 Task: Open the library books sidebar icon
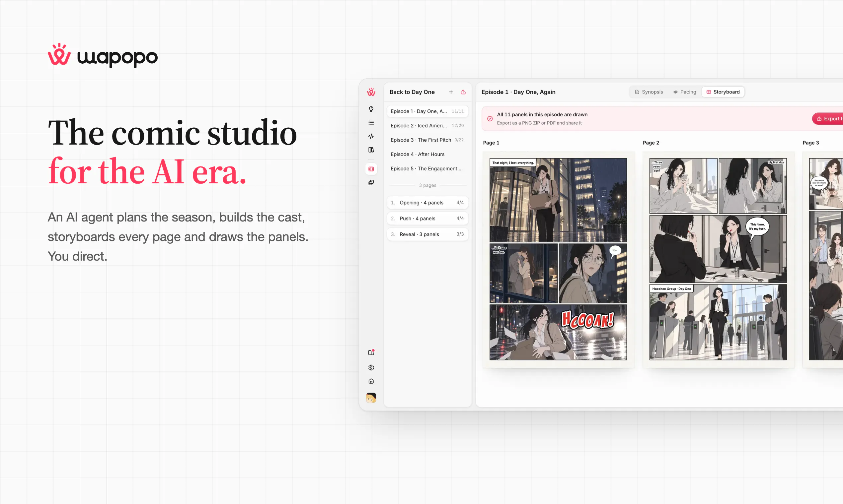tap(371, 150)
